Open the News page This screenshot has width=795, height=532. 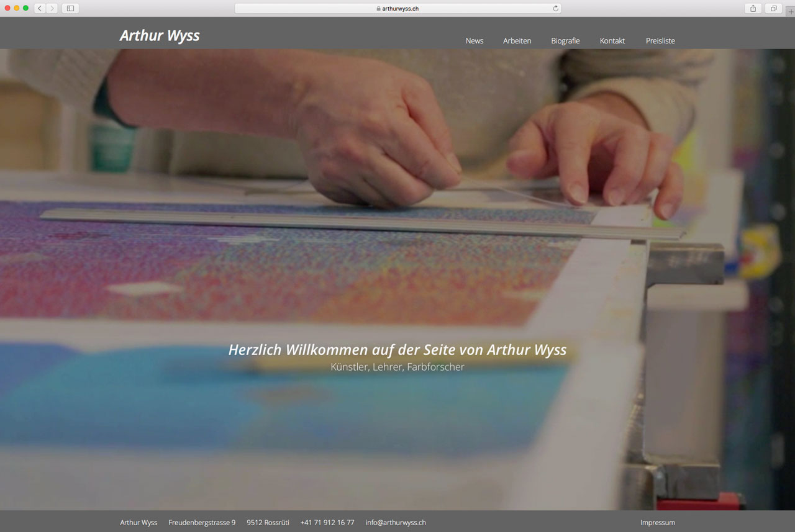coord(475,41)
